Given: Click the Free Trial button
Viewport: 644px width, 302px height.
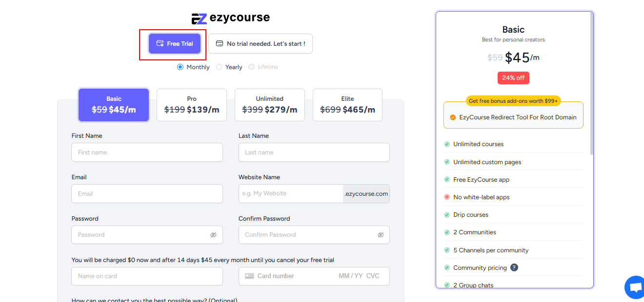Looking at the screenshot, I should [x=175, y=44].
